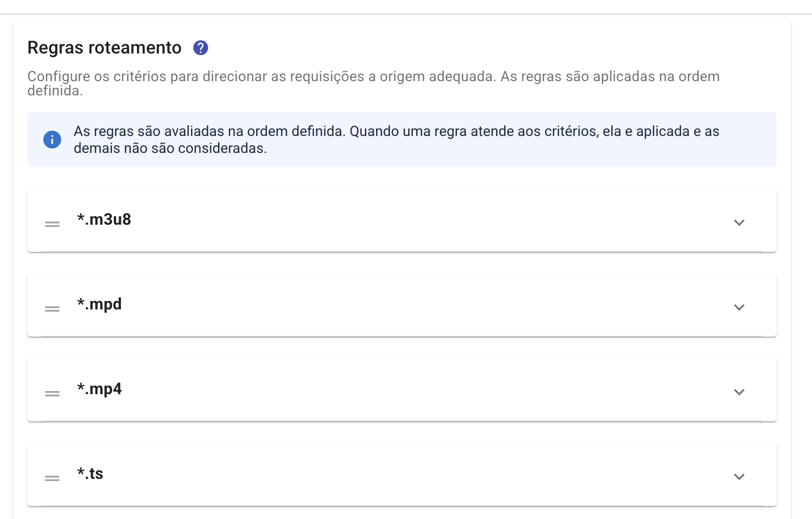
Task: Click the Regras roteamento heading
Action: (x=106, y=47)
